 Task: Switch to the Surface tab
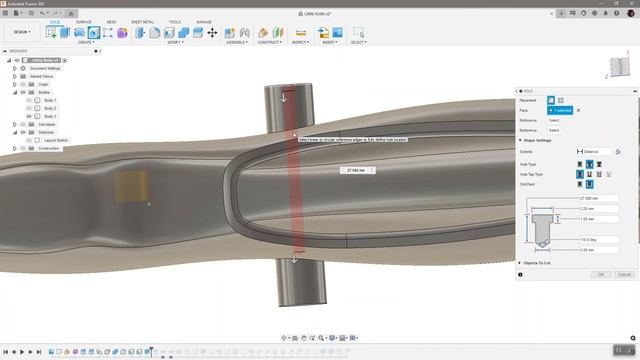84,22
